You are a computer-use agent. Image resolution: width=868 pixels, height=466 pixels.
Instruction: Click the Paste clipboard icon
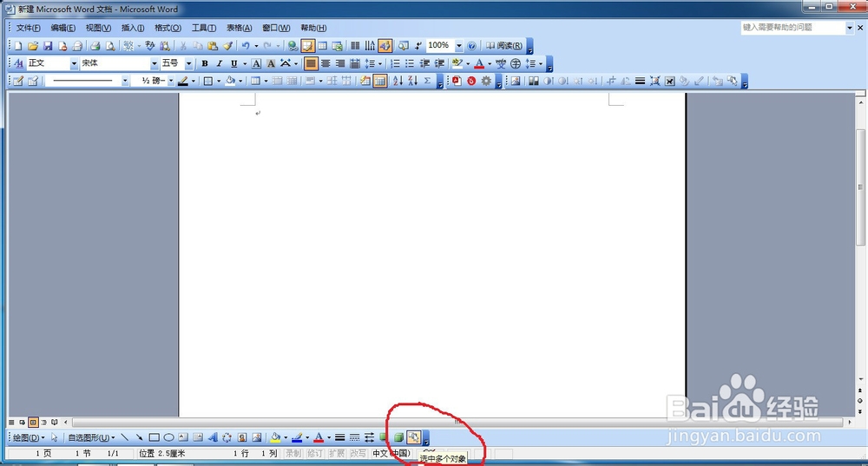click(213, 46)
